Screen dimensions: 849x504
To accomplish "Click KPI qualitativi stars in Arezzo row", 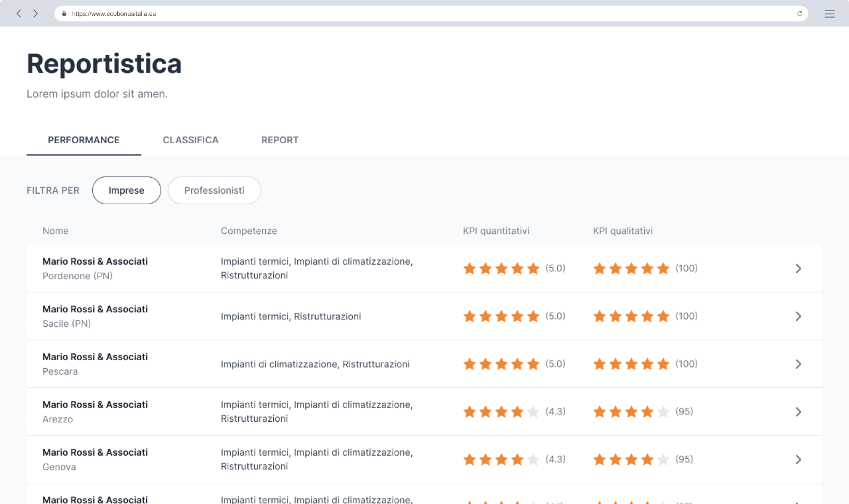I will [631, 412].
